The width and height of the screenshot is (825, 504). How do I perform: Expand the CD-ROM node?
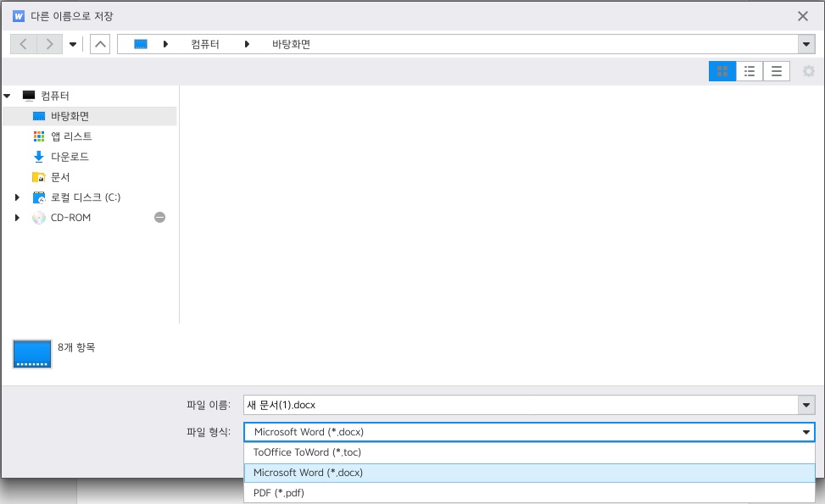point(17,218)
